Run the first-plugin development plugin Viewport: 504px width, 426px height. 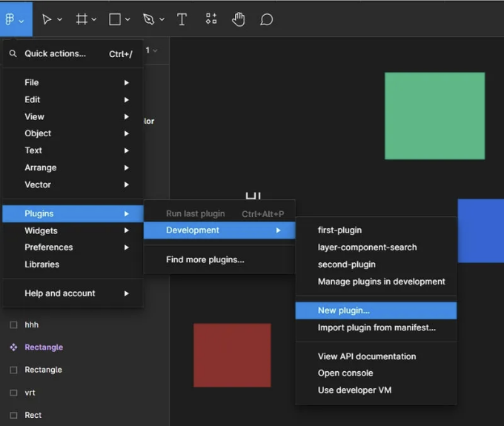376,230
